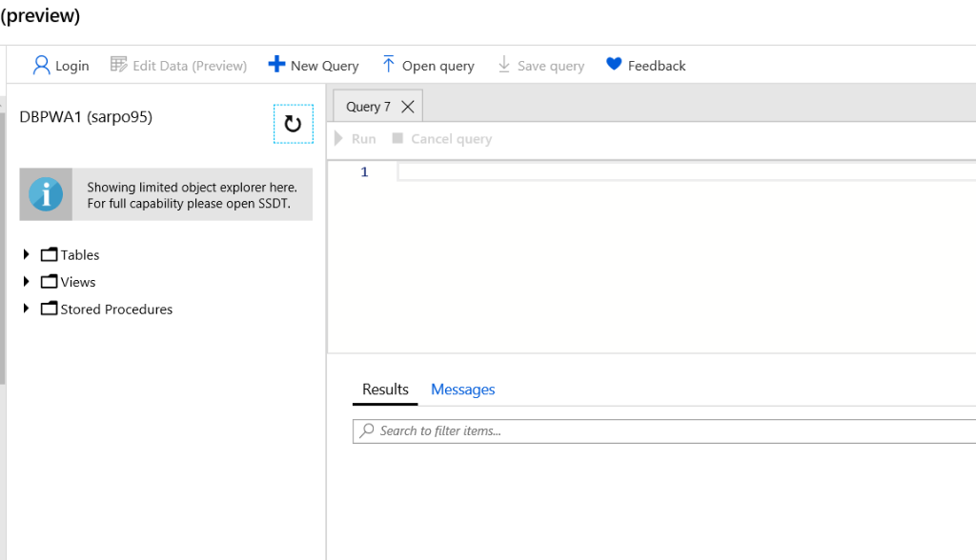
Task: Select the Views item label
Action: point(78,282)
